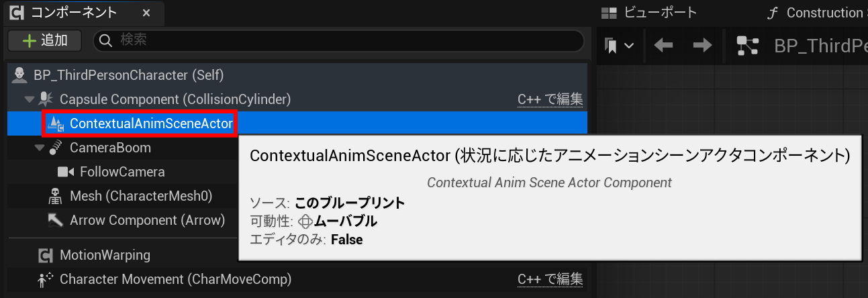The height and width of the screenshot is (298, 868).
Task: Click the MotionWarping component icon
Action: click(x=46, y=255)
